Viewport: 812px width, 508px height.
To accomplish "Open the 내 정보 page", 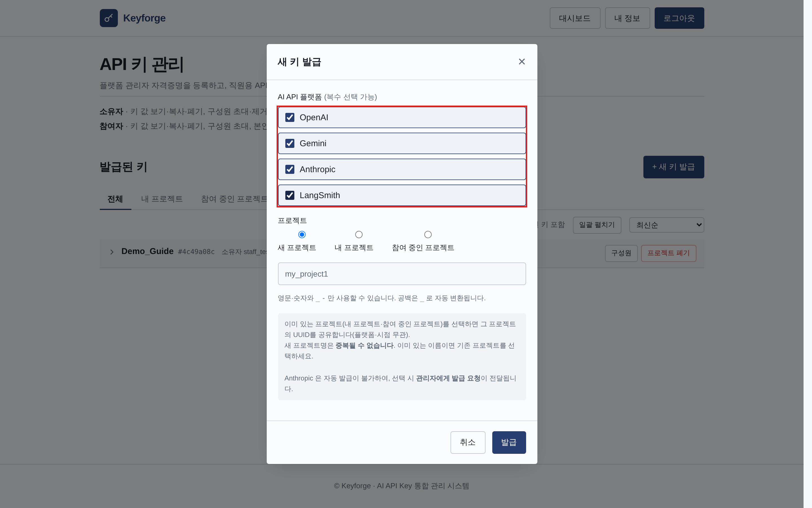I will (x=627, y=18).
